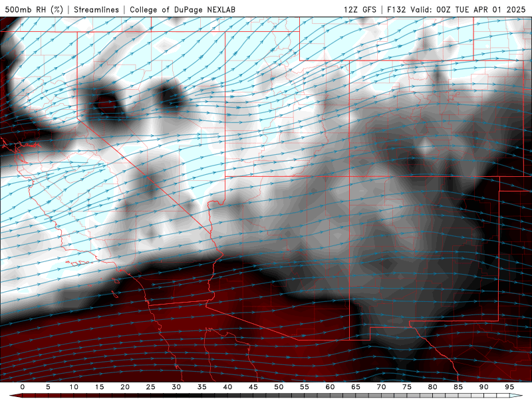This screenshot has width=532, height=399.
Task: Select the "90" scale number
Action: [x=484, y=387]
